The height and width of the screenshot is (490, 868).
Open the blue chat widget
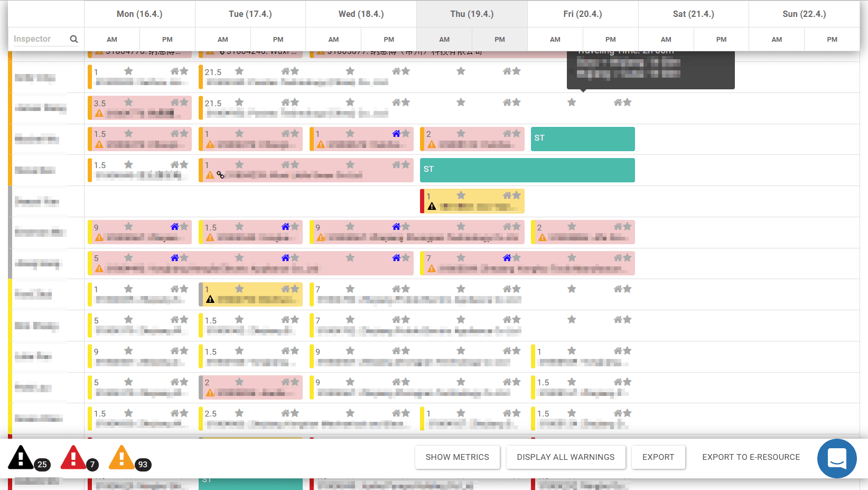[837, 458]
